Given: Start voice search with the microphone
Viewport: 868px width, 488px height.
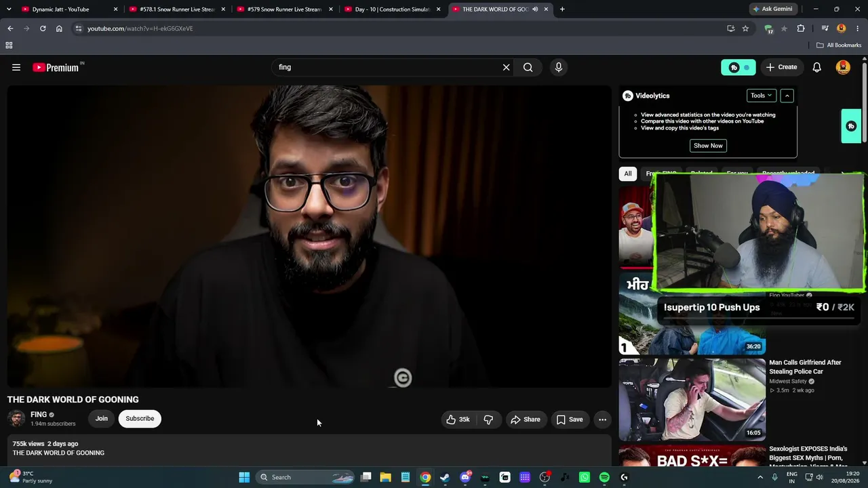Looking at the screenshot, I should (559, 67).
